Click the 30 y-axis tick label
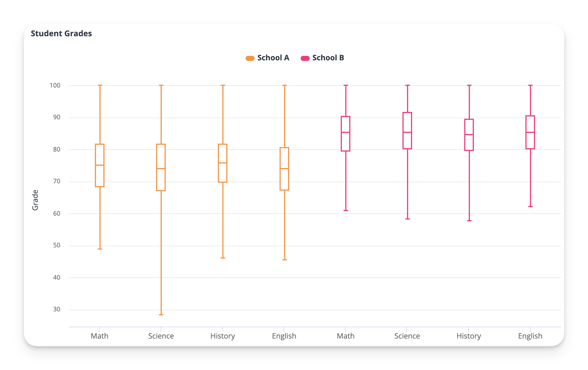The image size is (588, 370). 57,309
